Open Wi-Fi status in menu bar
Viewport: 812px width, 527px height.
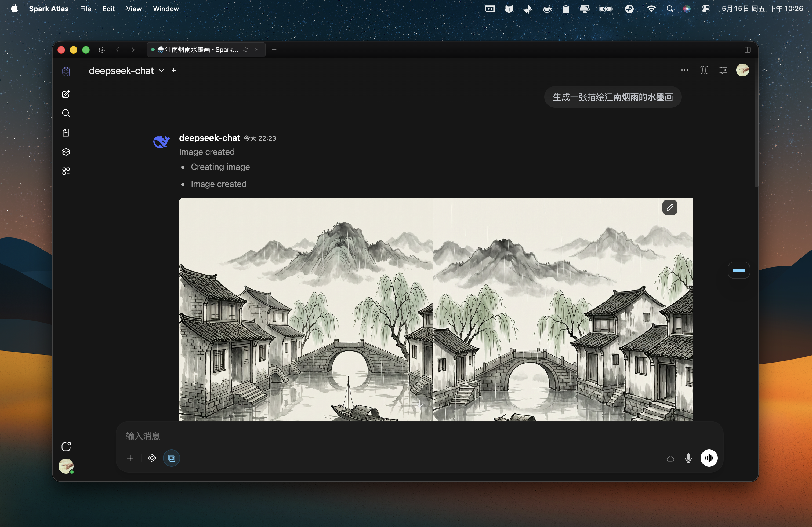point(651,9)
